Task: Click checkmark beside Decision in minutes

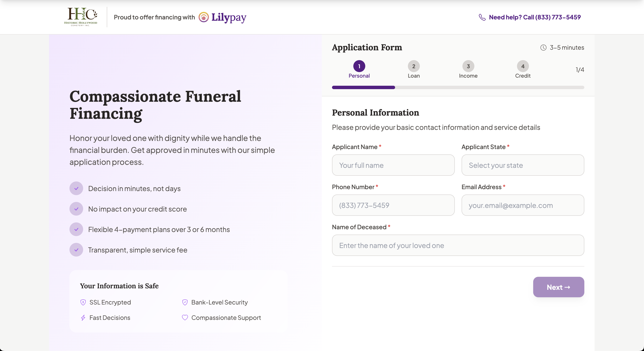Action: click(76, 188)
